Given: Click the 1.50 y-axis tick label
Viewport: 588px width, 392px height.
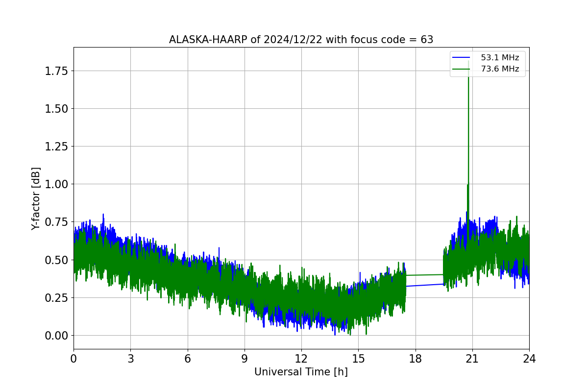Looking at the screenshot, I should pyautogui.click(x=56, y=109).
